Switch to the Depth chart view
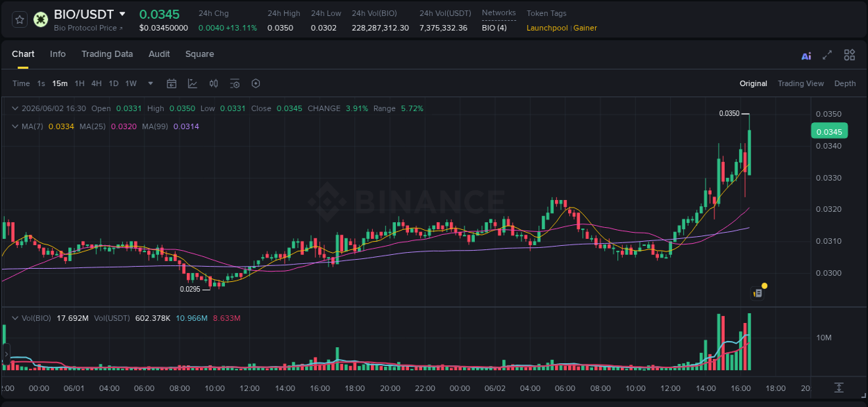Screen dimensions: 868x407 pos(845,83)
